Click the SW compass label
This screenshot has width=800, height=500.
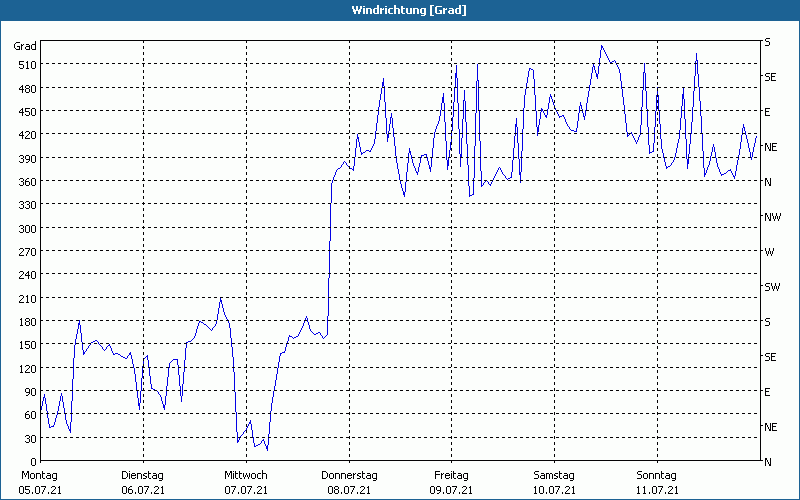[772, 287]
